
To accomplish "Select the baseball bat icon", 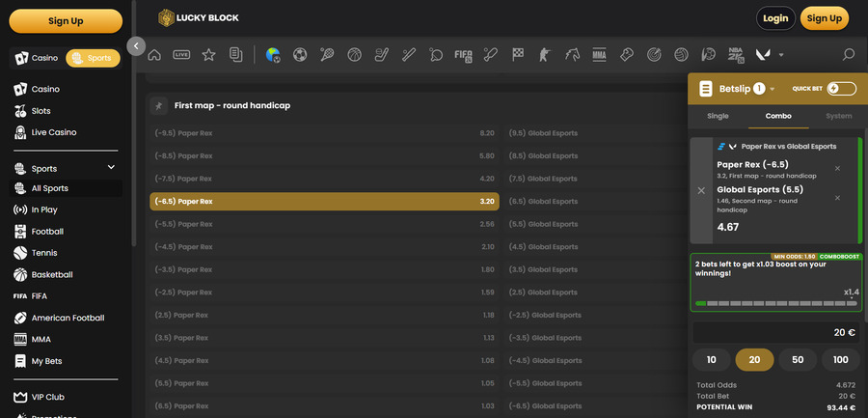I will pyautogui.click(x=409, y=54).
